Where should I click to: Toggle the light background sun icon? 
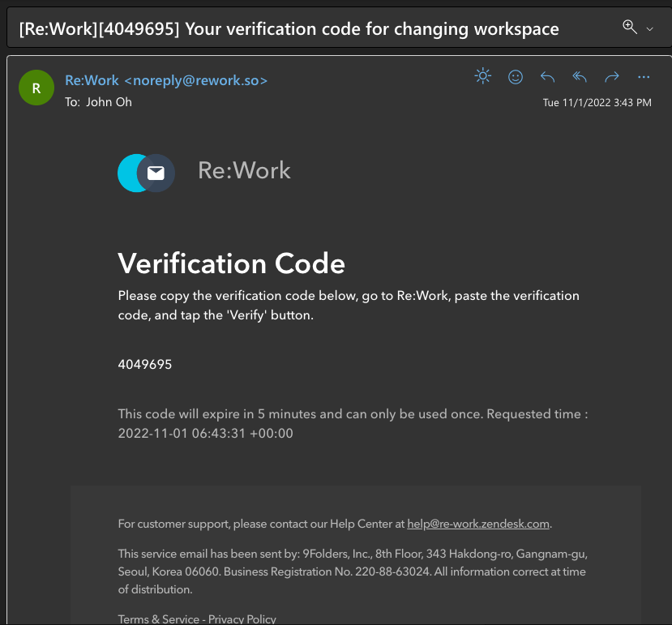(x=483, y=76)
